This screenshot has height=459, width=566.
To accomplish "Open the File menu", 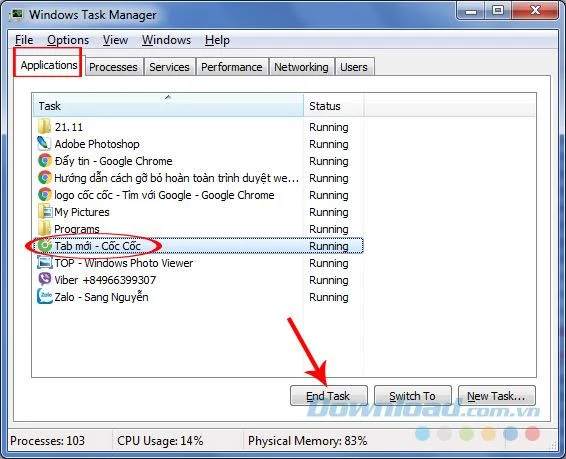I will (24, 40).
